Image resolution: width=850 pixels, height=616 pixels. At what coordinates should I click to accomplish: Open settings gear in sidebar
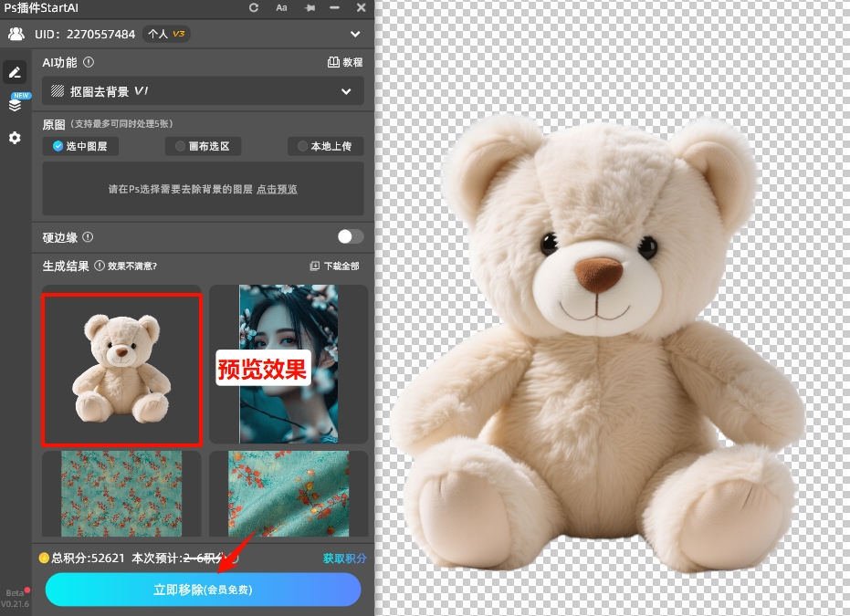pos(15,138)
